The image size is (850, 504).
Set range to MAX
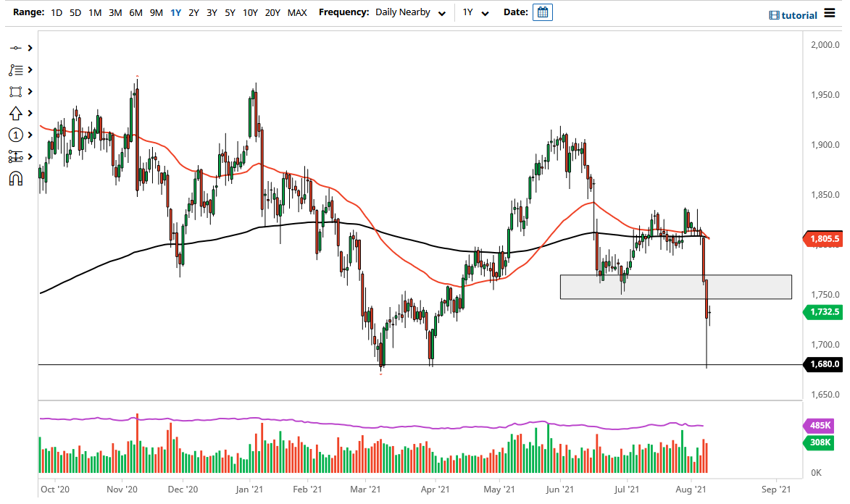point(297,12)
